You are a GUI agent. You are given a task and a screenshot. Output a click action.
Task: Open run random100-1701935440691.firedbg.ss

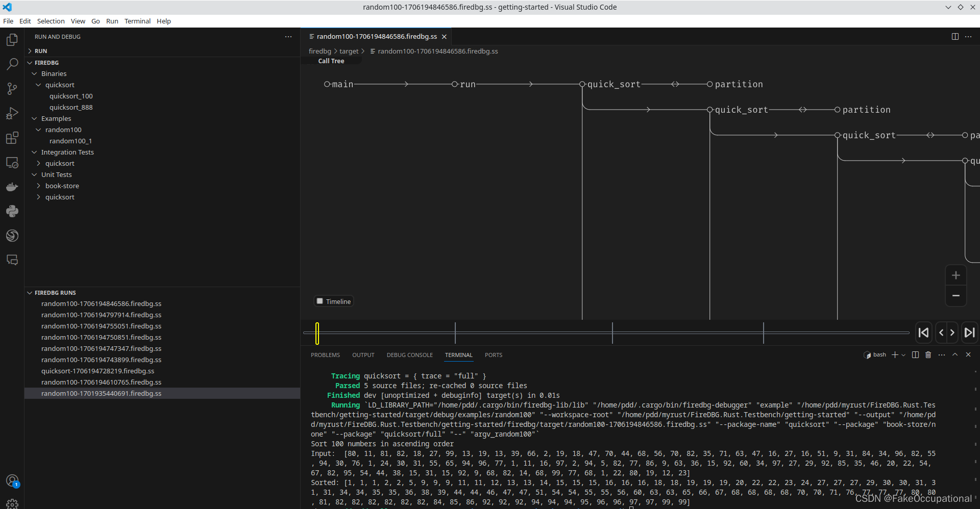tap(101, 394)
